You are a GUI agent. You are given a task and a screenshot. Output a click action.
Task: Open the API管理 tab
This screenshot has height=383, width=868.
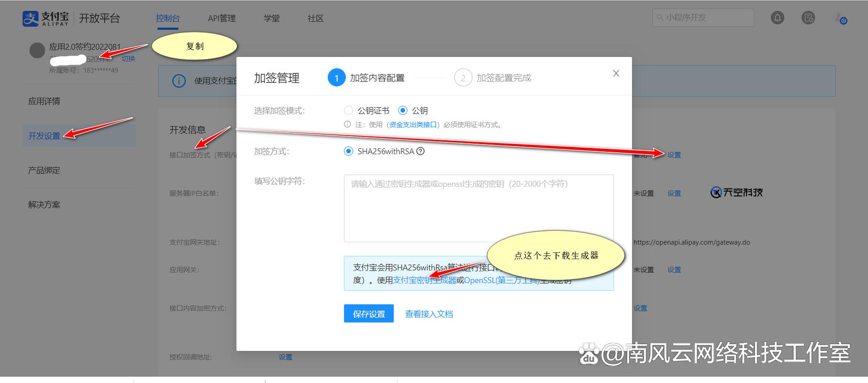222,18
